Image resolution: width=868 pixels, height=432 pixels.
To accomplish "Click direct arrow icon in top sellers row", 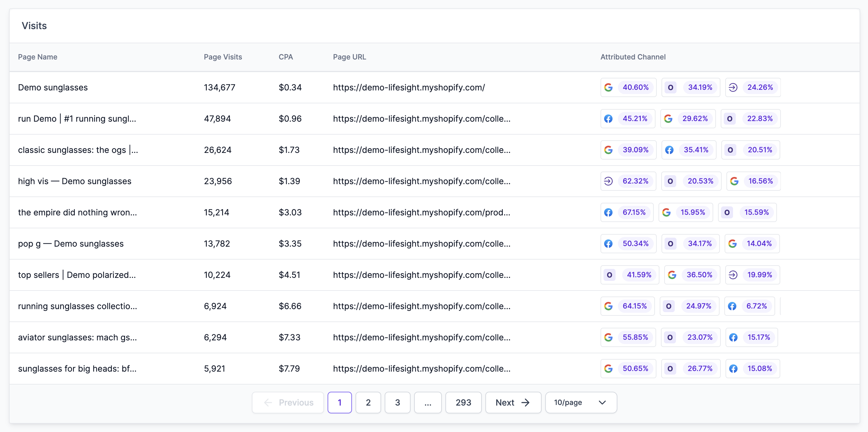I will (x=733, y=275).
